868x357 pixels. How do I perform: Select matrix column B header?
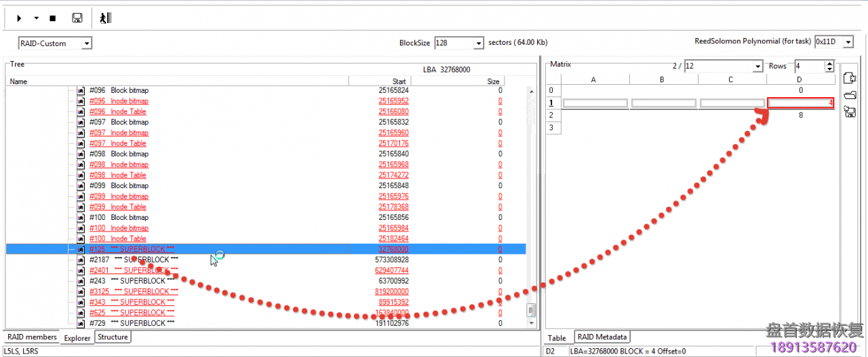pyautogui.click(x=663, y=79)
